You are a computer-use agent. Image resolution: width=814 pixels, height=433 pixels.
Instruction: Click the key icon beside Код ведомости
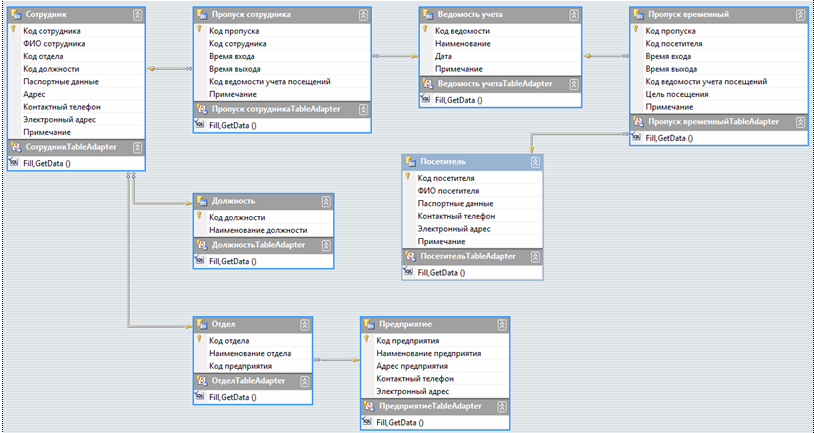click(x=426, y=31)
